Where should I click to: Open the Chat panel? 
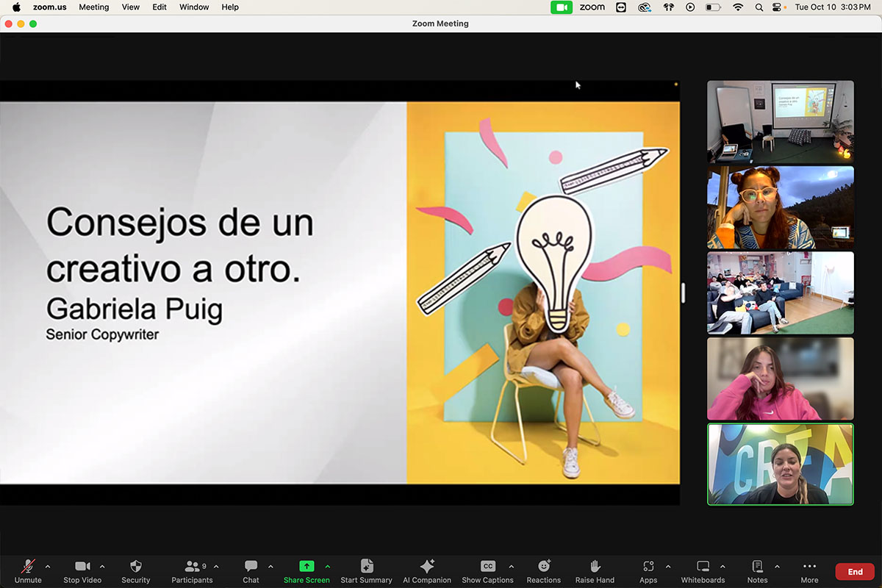tap(251, 571)
